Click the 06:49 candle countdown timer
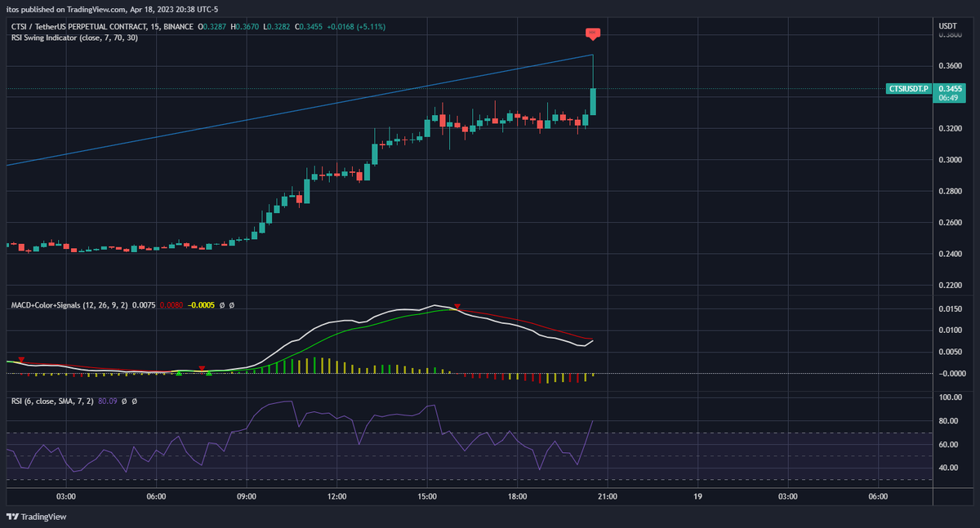 click(x=948, y=97)
